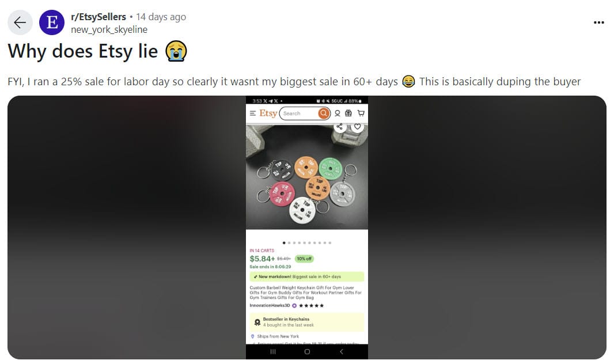Click the InnovationHawks3D shop name
The width and height of the screenshot is (614, 364).
[x=270, y=305]
